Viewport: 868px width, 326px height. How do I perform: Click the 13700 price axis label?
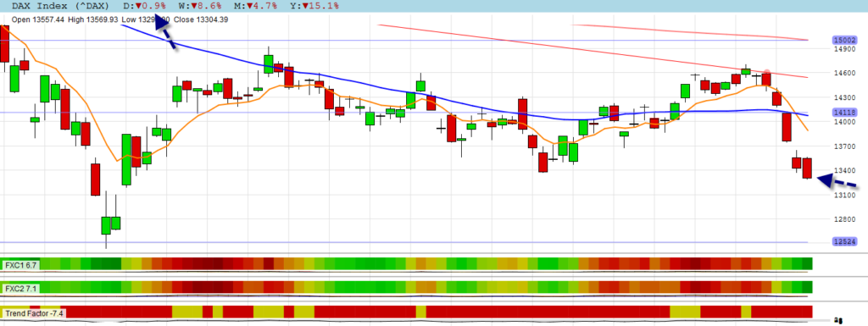845,146
